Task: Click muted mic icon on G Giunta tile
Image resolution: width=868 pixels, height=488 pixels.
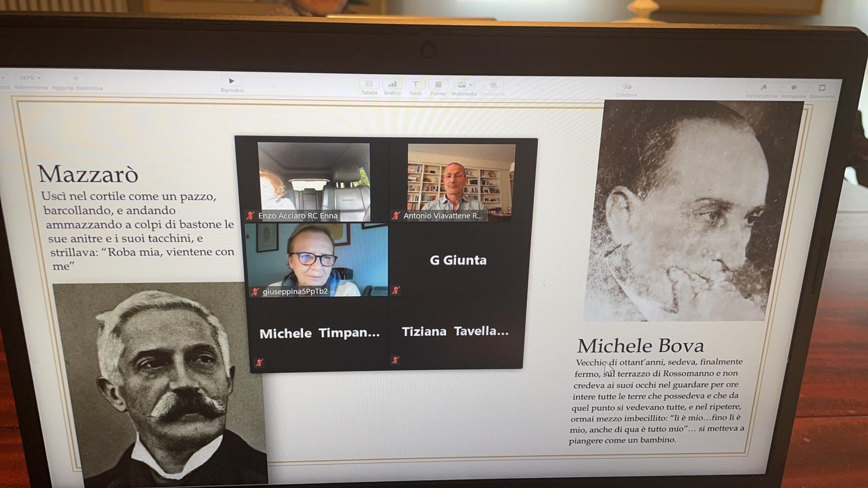Action: 396,291
